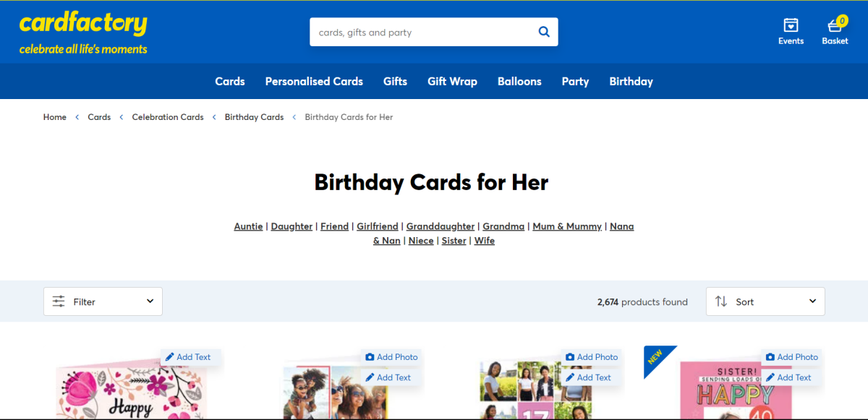The height and width of the screenshot is (420, 868).
Task: Open the Events calendar icon
Action: click(791, 26)
